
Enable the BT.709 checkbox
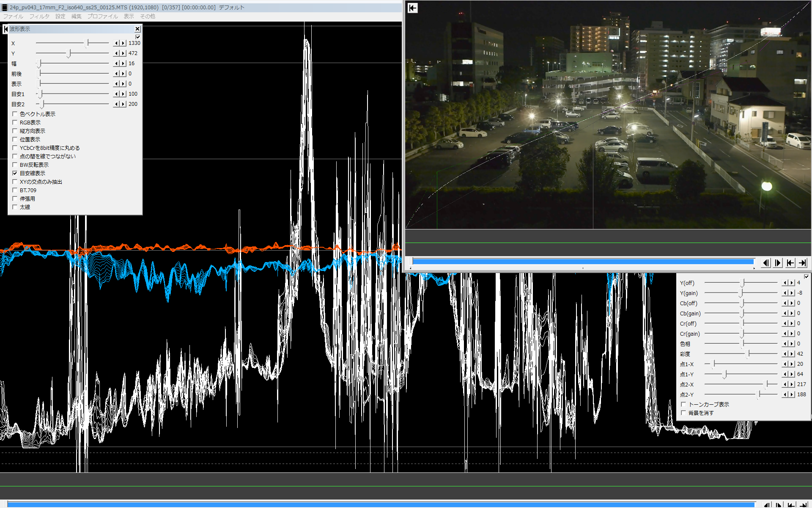15,190
